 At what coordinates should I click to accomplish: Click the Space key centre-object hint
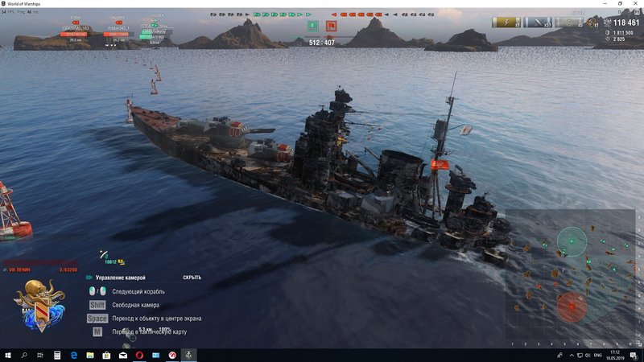pyautogui.click(x=97, y=319)
